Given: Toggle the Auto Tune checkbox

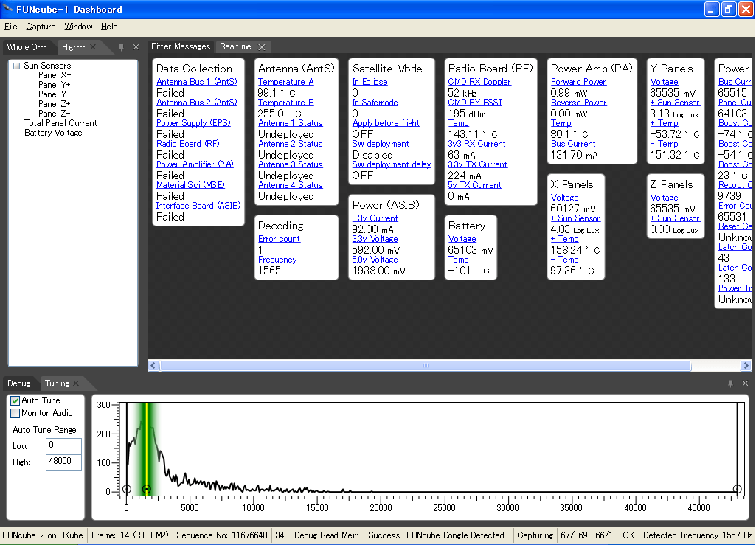Looking at the screenshot, I should coord(15,400).
